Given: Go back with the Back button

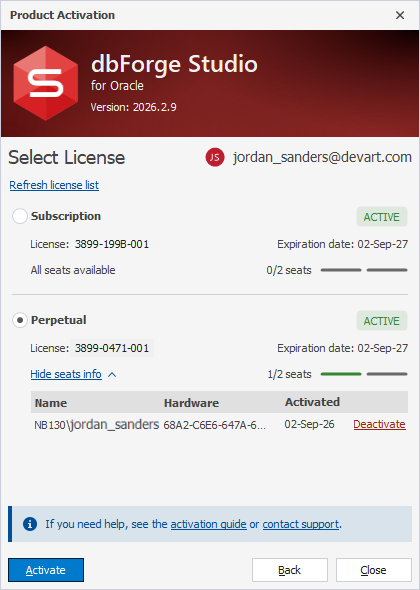Looking at the screenshot, I should (x=290, y=570).
